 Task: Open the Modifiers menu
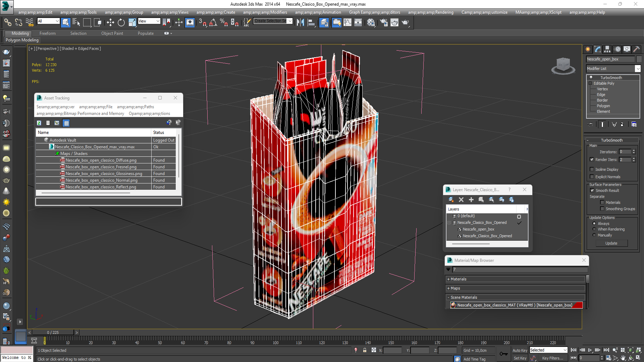pos(265,12)
